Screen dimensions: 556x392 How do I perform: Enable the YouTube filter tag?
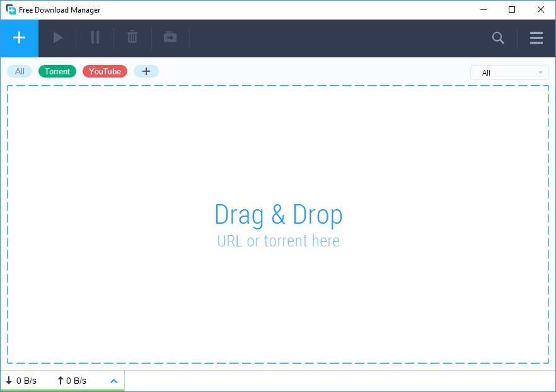point(105,71)
